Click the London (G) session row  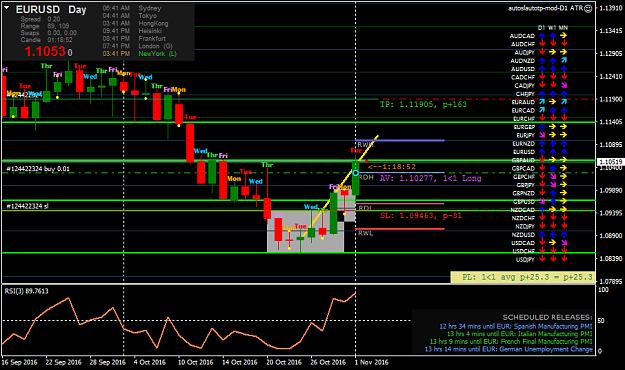(x=138, y=46)
